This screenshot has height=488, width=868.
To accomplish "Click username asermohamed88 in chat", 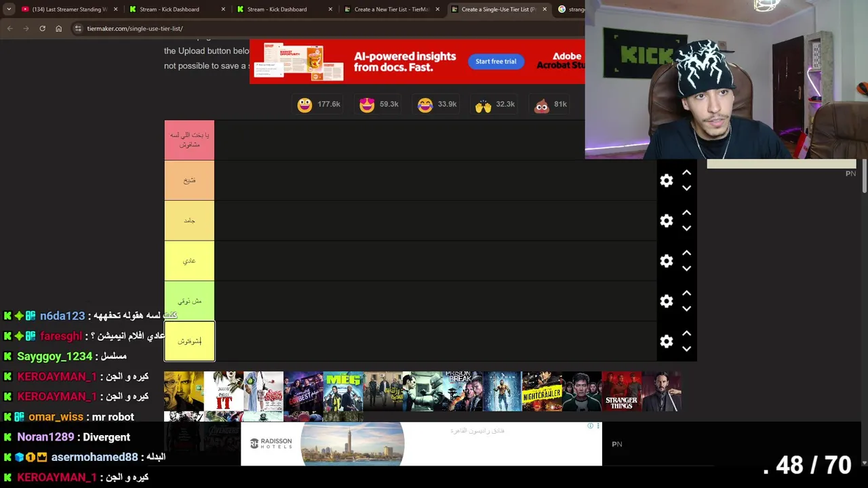I will [94, 457].
